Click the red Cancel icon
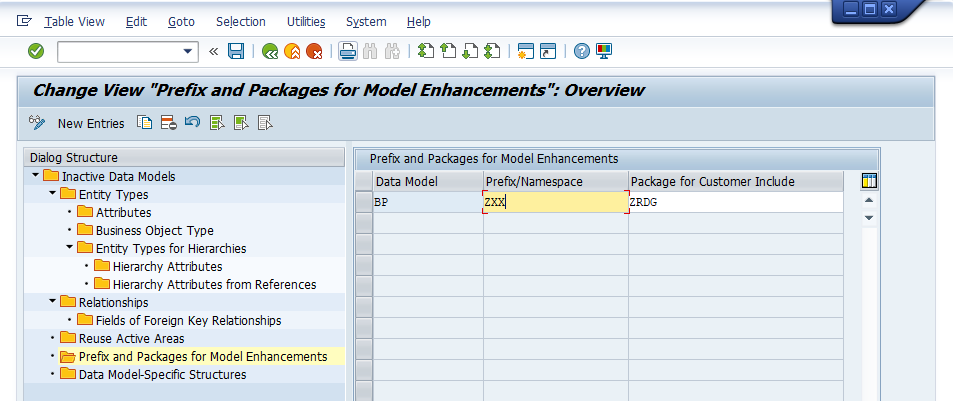953x401 pixels. (x=314, y=52)
